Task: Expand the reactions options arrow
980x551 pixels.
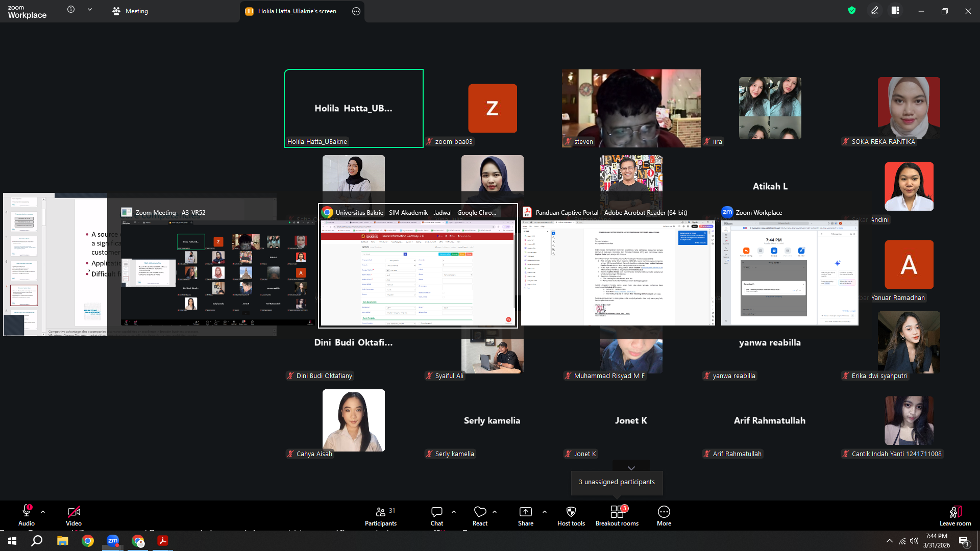Action: coord(495,512)
